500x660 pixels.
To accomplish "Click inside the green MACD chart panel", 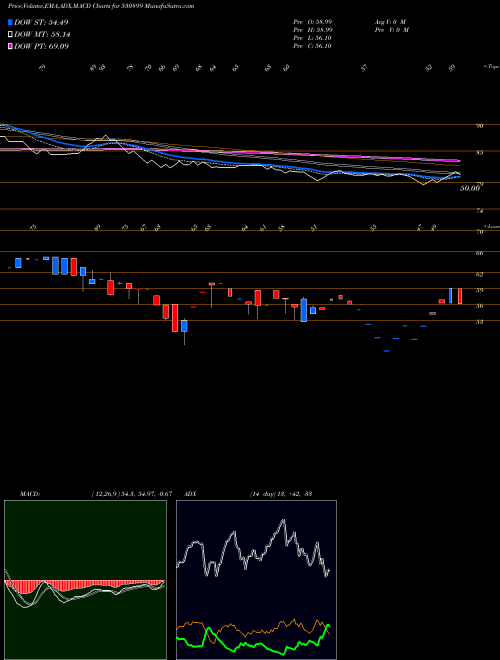I will tap(85, 580).
